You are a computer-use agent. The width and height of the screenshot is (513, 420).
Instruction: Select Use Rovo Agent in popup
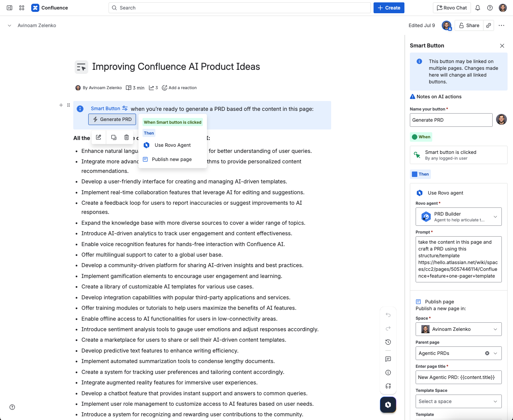point(173,145)
